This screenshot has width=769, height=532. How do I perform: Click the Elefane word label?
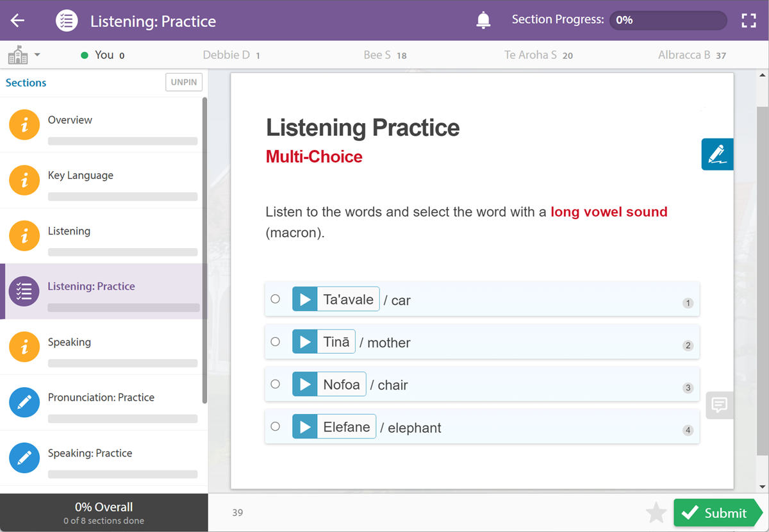pyautogui.click(x=347, y=426)
